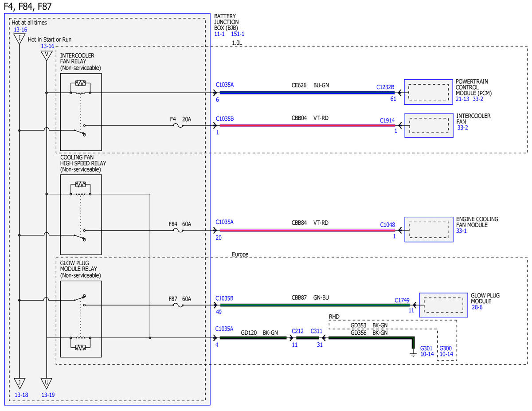The width and height of the screenshot is (532, 411).
Task: Open connector C1232B link
Action: [x=385, y=87]
